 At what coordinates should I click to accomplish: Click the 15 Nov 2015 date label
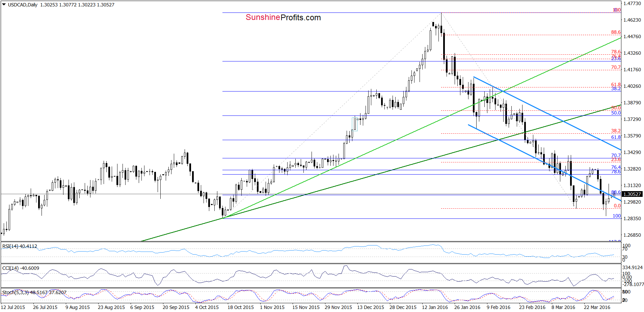click(306, 307)
